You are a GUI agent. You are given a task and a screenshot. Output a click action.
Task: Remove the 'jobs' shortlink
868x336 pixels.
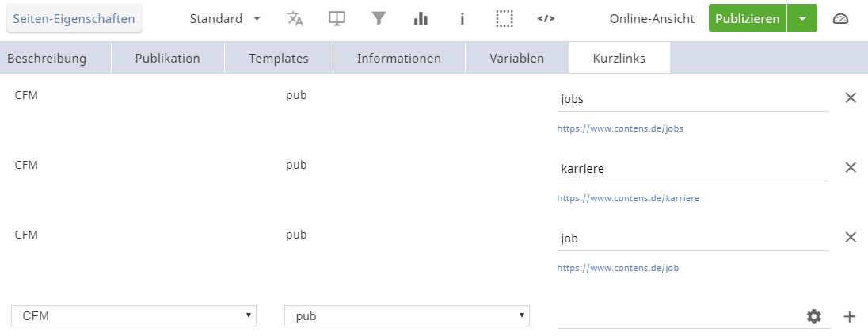(851, 98)
